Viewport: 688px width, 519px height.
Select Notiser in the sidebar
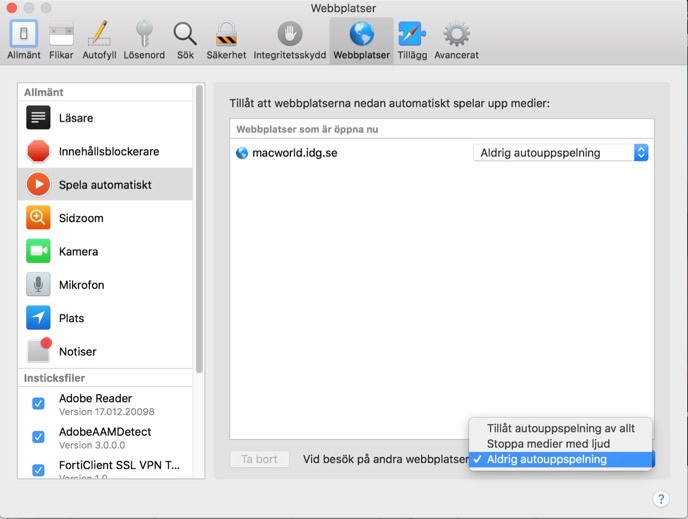[105, 351]
